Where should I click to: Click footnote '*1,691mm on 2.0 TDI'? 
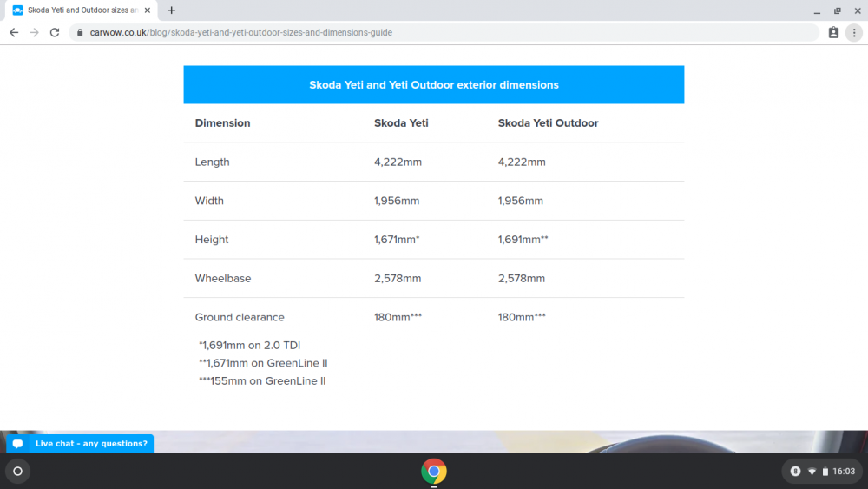250,345
